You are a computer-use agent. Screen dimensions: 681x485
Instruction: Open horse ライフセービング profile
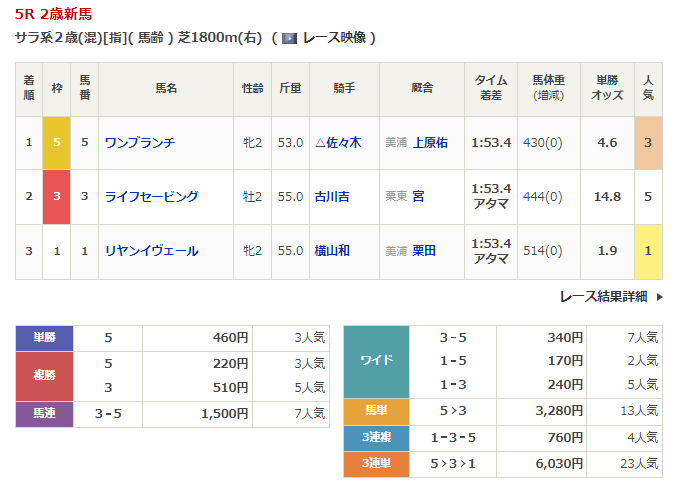pos(151,197)
